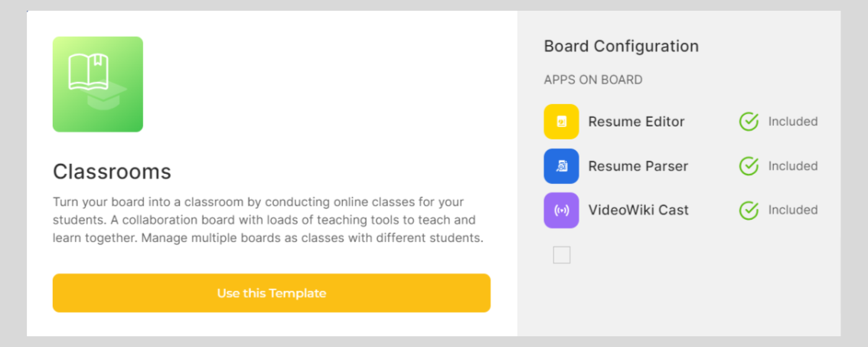Click the Included status text for VideoWiki Cast
This screenshot has width=868, height=347.
click(793, 210)
